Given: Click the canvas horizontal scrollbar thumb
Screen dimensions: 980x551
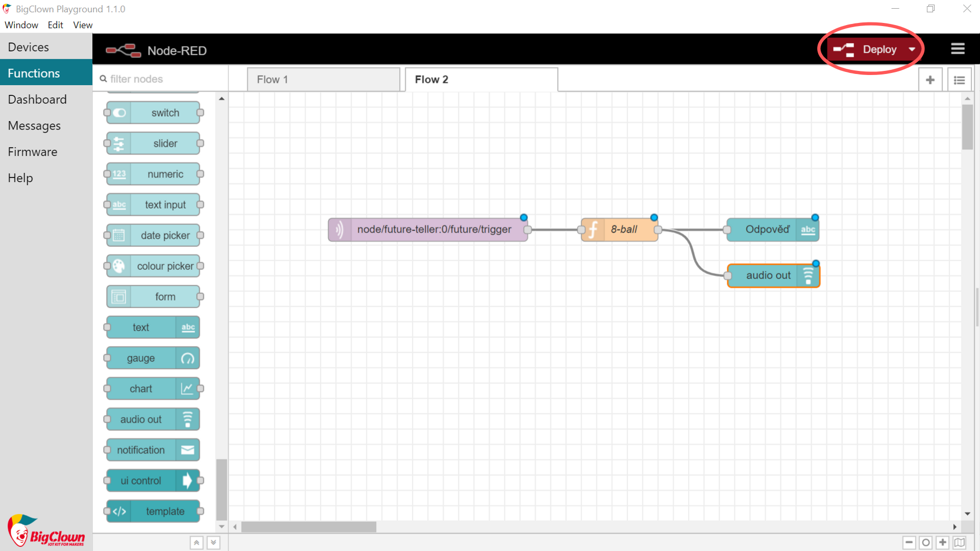Looking at the screenshot, I should (309, 527).
